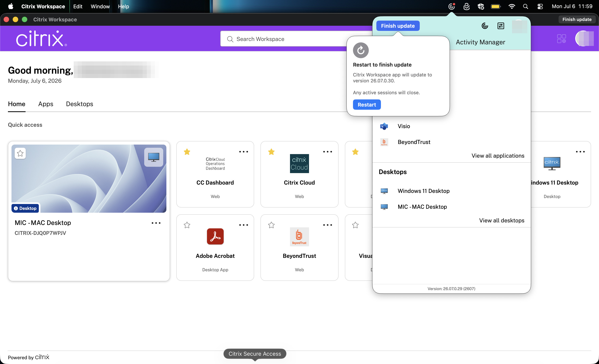The image size is (599, 364).
Task: Click the shield icon in the menu bar
Action: click(x=481, y=6)
